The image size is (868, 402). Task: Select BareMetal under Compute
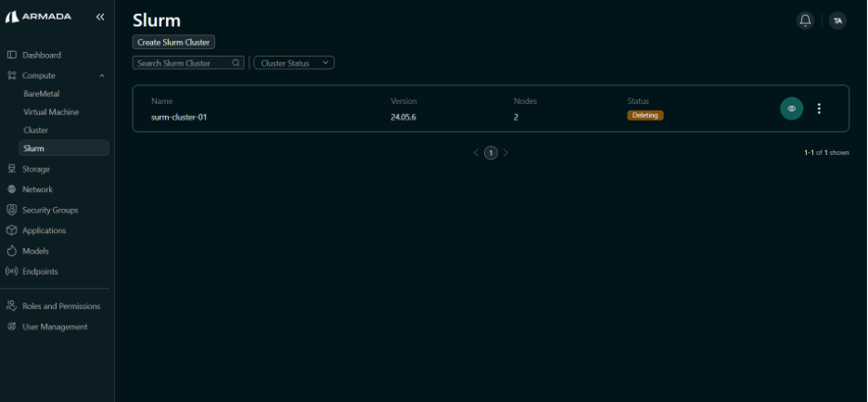pyautogui.click(x=41, y=94)
